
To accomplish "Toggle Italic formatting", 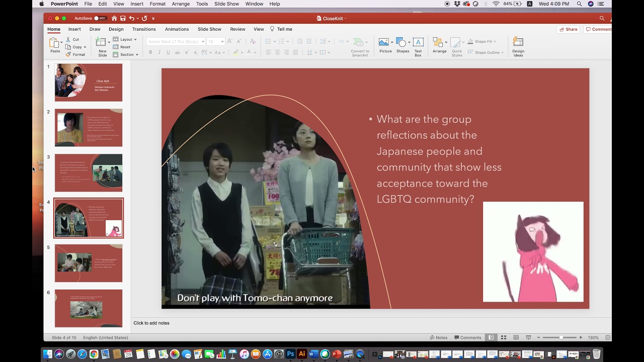I will tap(159, 52).
